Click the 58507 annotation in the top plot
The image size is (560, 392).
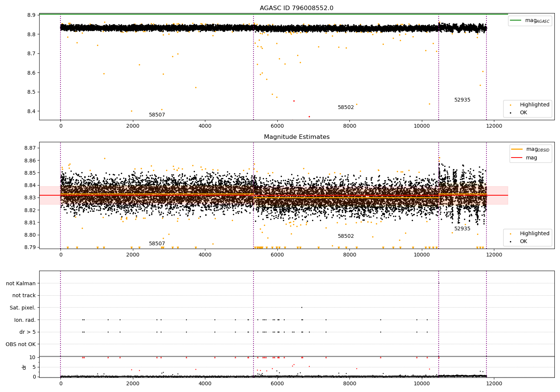point(157,115)
